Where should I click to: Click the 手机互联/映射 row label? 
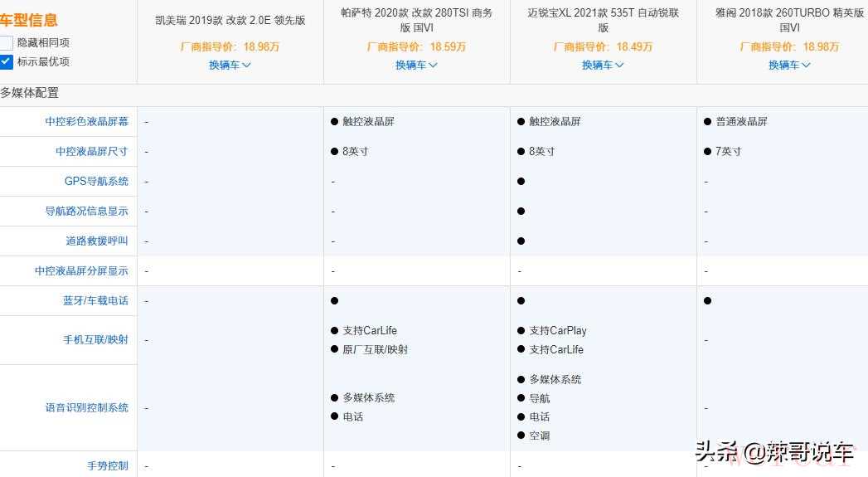pyautogui.click(x=95, y=339)
